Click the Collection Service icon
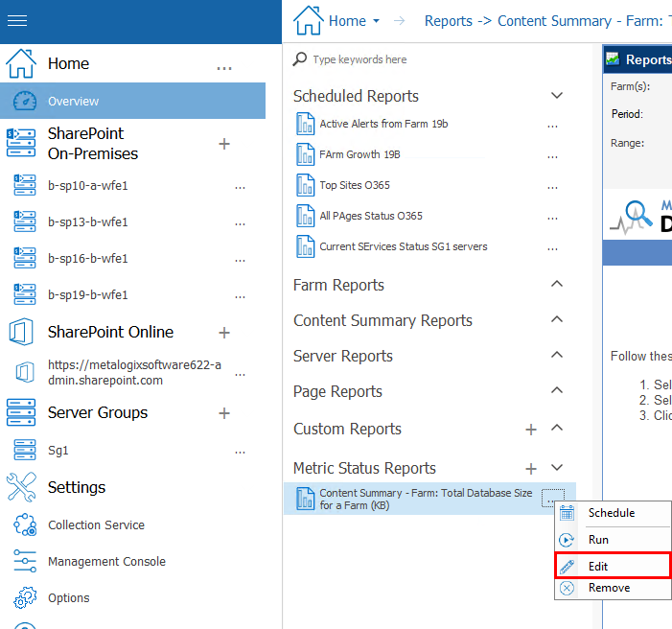 coord(25,524)
